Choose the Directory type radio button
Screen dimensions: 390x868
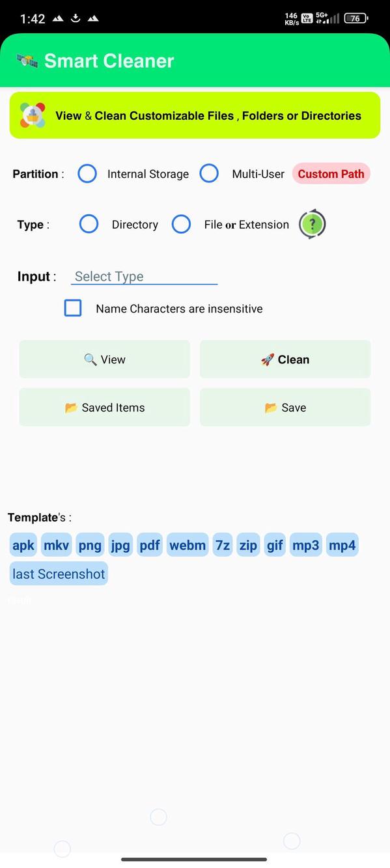pyautogui.click(x=89, y=225)
